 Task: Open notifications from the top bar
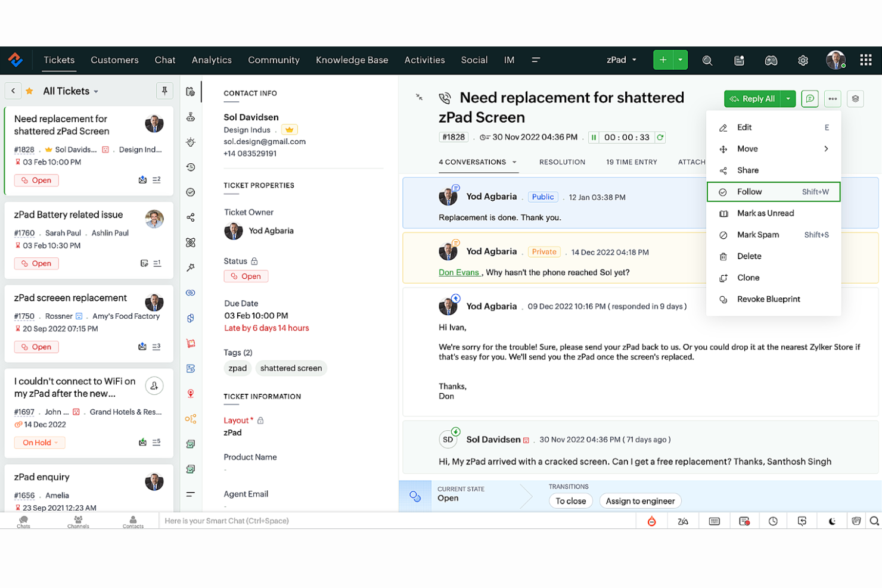pyautogui.click(x=739, y=60)
